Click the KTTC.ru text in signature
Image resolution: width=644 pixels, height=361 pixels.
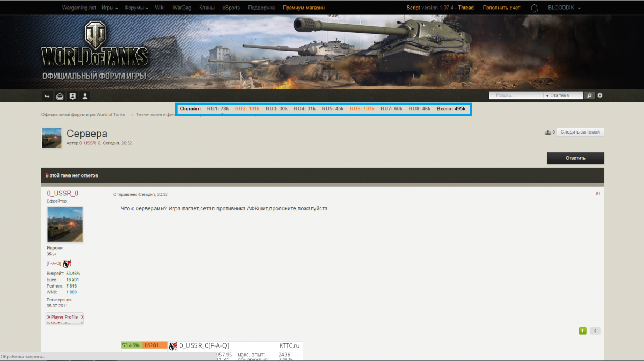pos(290,346)
